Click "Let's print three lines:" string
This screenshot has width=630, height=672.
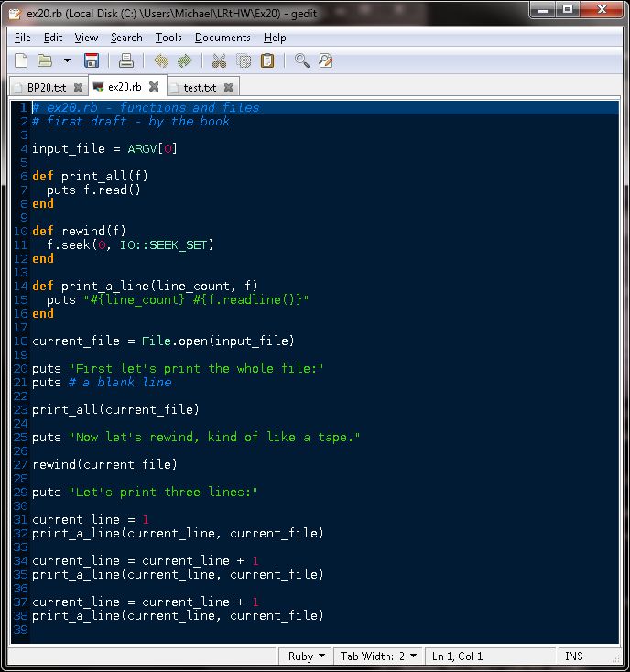pyautogui.click(x=163, y=492)
